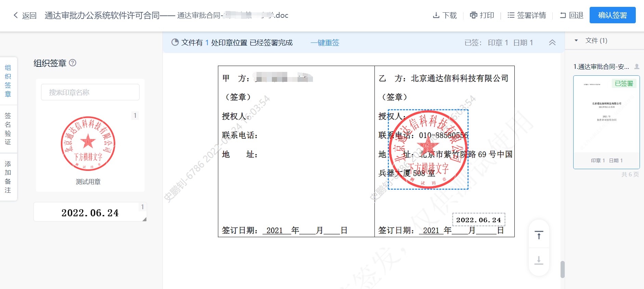Click 日期 1 count in status bar

point(523,43)
